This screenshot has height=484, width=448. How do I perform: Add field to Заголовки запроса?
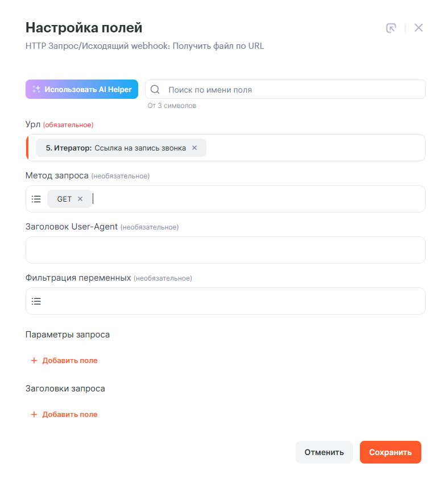(x=69, y=414)
